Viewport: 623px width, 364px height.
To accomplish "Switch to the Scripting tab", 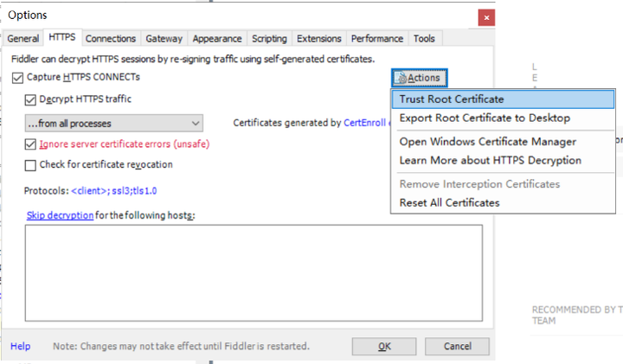I will (x=269, y=39).
